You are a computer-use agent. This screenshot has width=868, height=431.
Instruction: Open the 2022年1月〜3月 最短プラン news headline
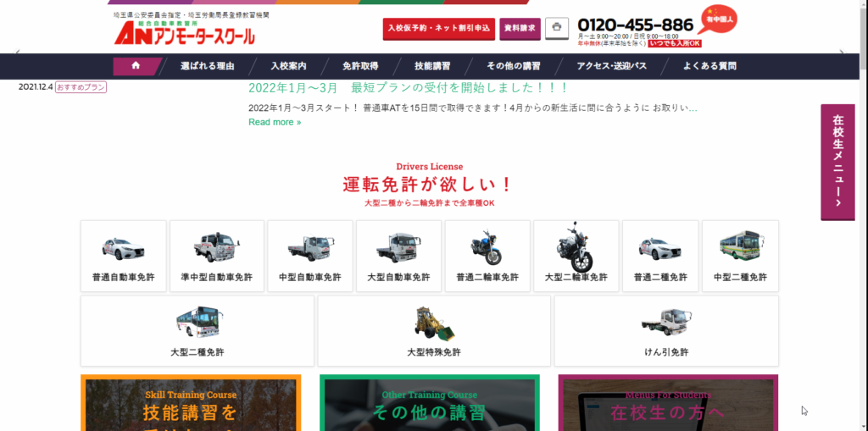408,87
